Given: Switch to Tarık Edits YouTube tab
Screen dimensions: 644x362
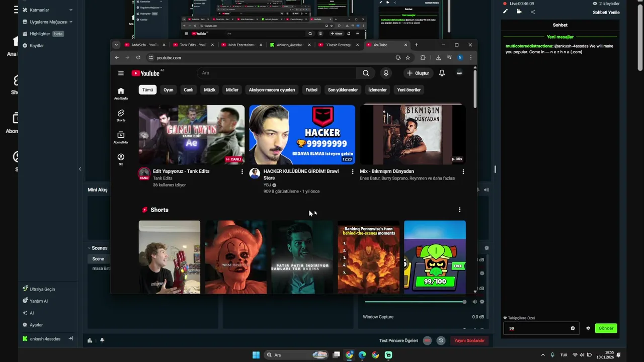Looking at the screenshot, I should pyautogui.click(x=194, y=45).
